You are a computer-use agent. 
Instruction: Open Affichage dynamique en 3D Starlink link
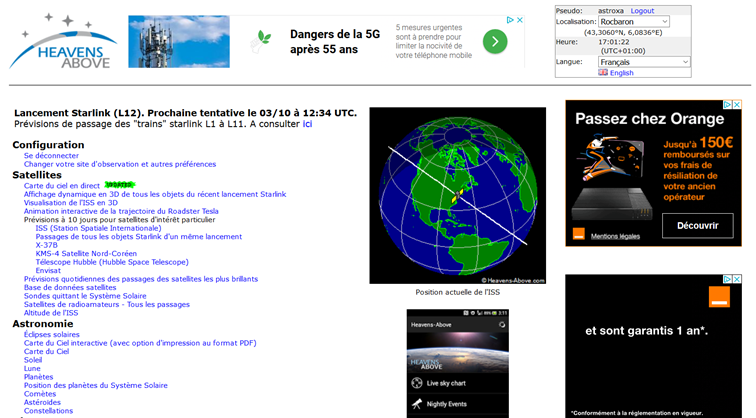tap(155, 194)
